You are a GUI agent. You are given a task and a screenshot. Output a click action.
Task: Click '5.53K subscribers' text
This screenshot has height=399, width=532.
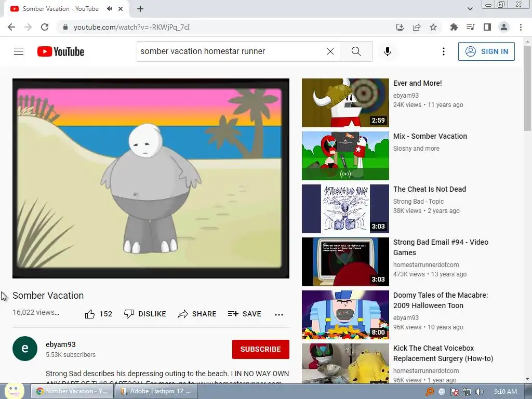[71, 354]
